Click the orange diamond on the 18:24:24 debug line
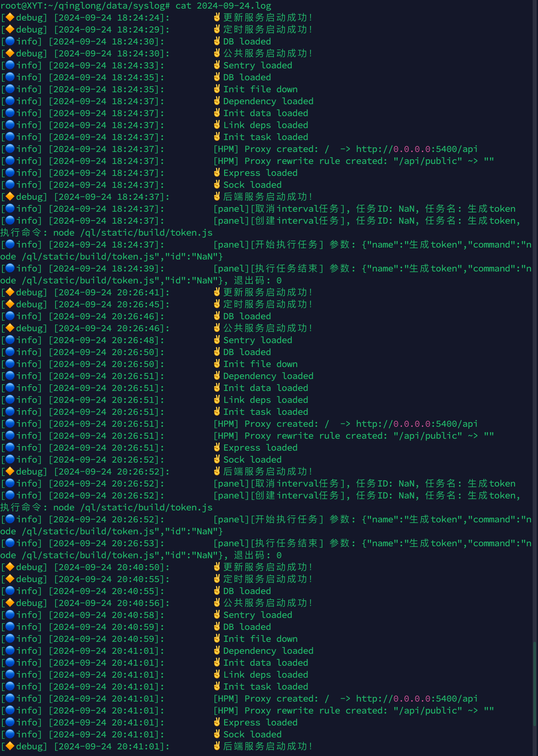The width and height of the screenshot is (538, 756). [x=10, y=17]
